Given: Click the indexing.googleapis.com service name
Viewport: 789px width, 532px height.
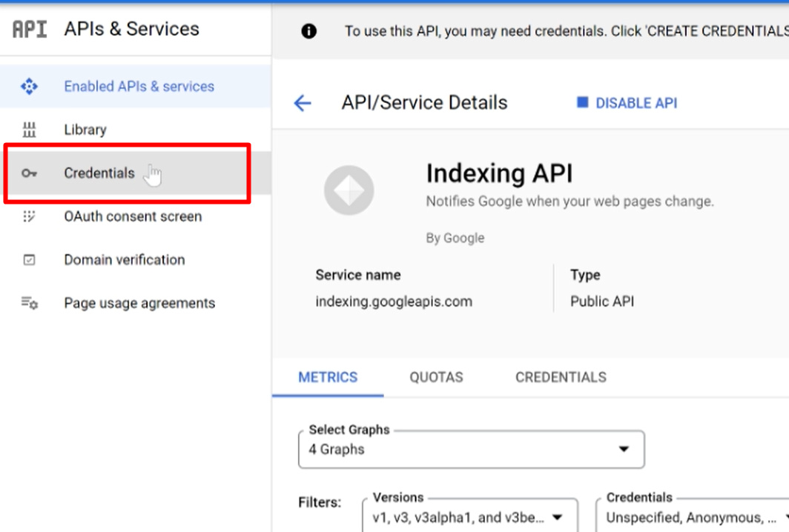Looking at the screenshot, I should pos(394,302).
